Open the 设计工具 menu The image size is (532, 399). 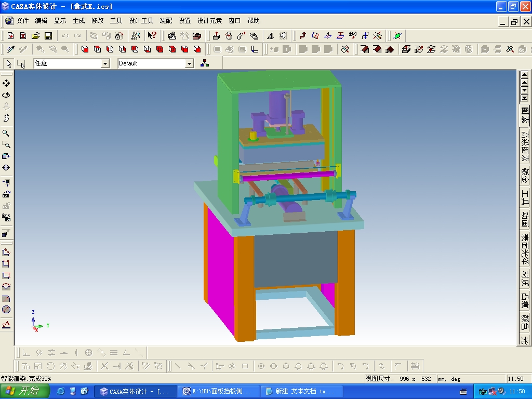141,21
